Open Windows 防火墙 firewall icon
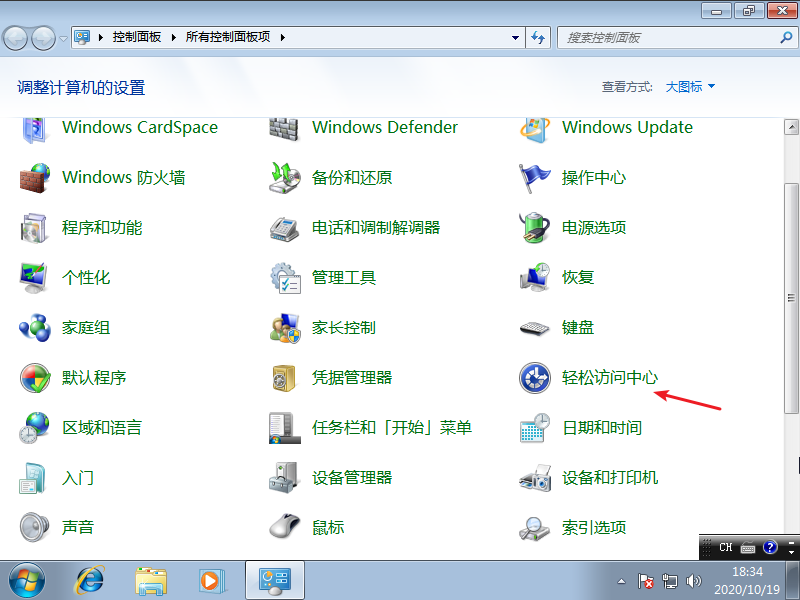The height and width of the screenshot is (600, 800). click(35, 178)
